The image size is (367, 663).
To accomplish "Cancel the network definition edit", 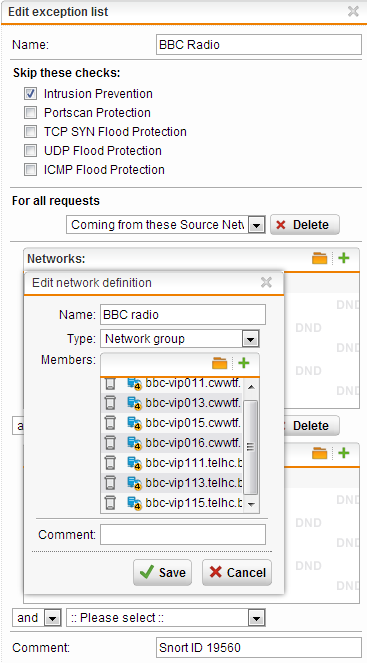I will [x=237, y=573].
